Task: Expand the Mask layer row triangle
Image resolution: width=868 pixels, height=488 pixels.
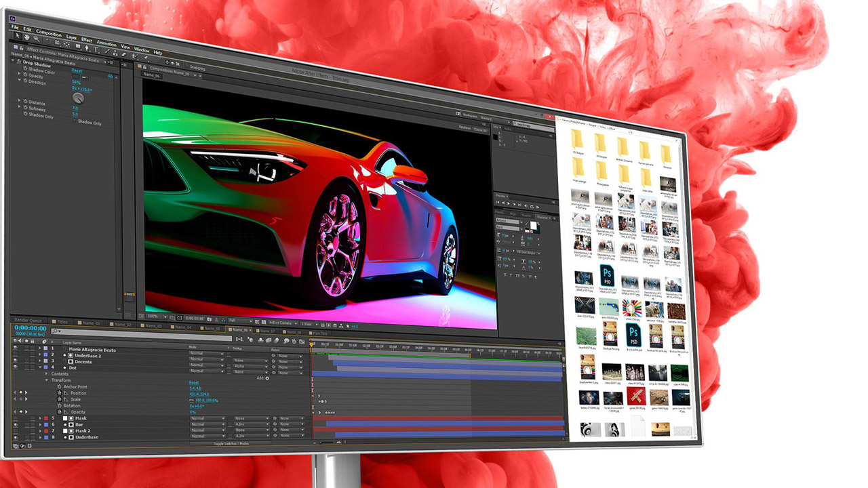Action: pos(39,418)
